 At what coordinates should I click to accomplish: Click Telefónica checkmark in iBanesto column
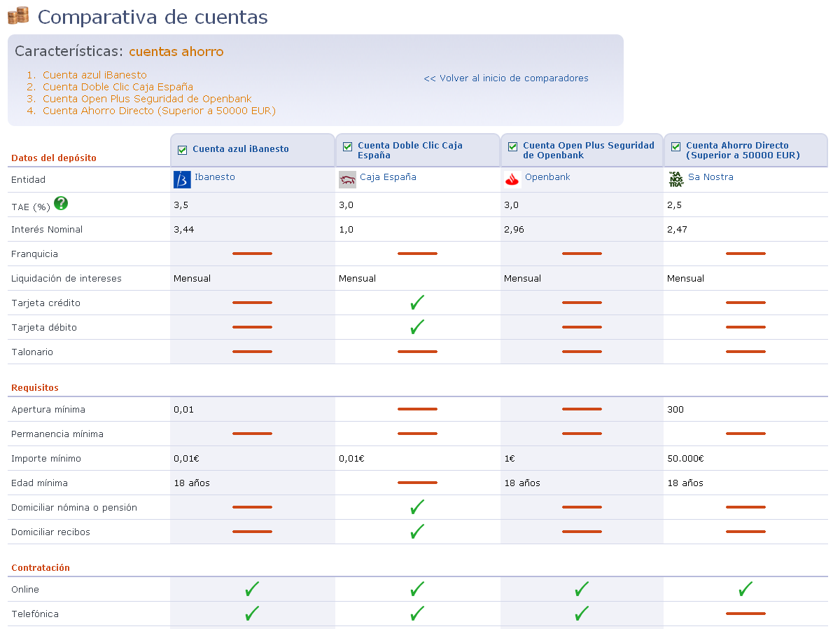pos(252,614)
